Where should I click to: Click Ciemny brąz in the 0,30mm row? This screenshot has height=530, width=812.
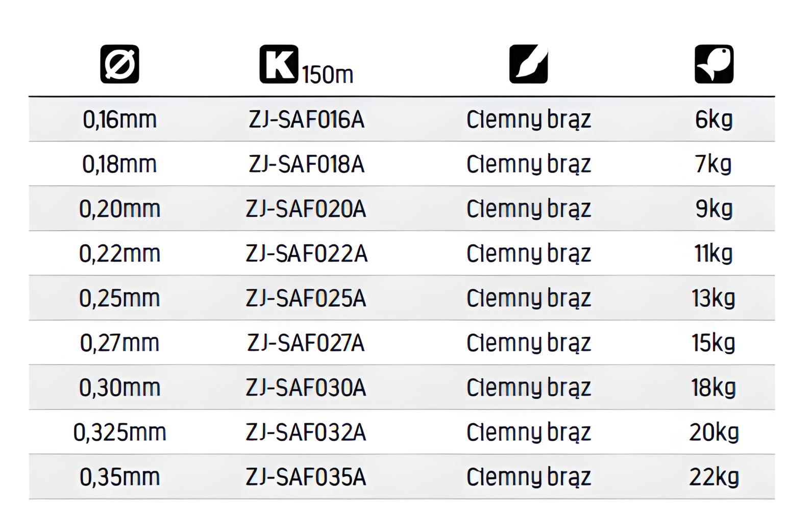tap(528, 388)
